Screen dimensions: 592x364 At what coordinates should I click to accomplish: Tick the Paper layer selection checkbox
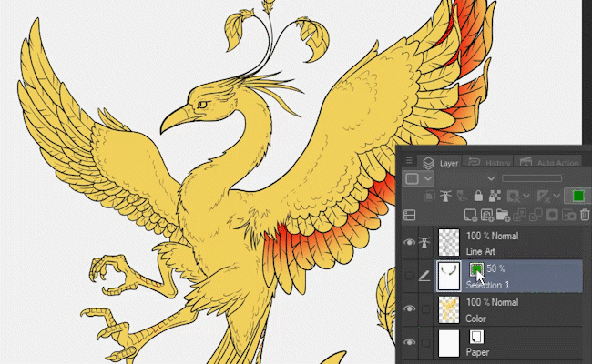coord(425,342)
